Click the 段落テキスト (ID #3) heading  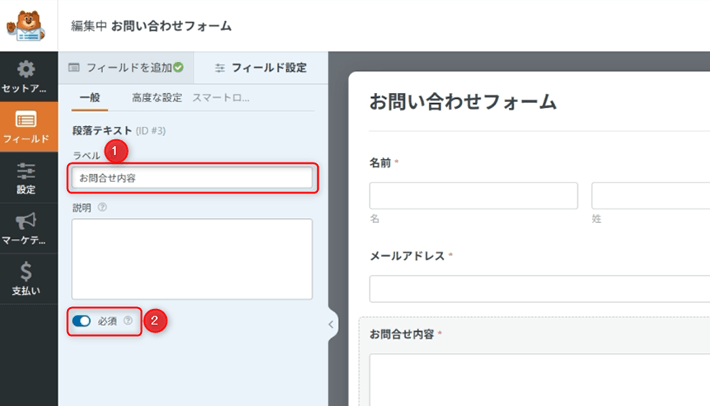pyautogui.click(x=119, y=131)
